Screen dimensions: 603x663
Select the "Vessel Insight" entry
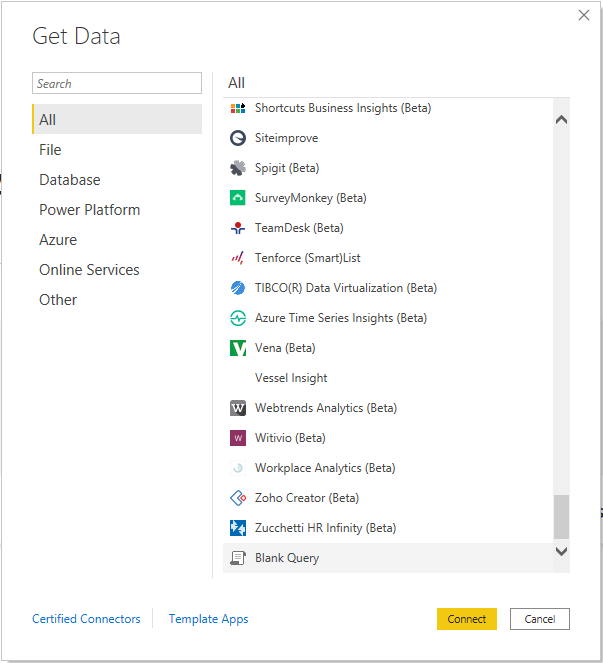[x=388, y=378]
